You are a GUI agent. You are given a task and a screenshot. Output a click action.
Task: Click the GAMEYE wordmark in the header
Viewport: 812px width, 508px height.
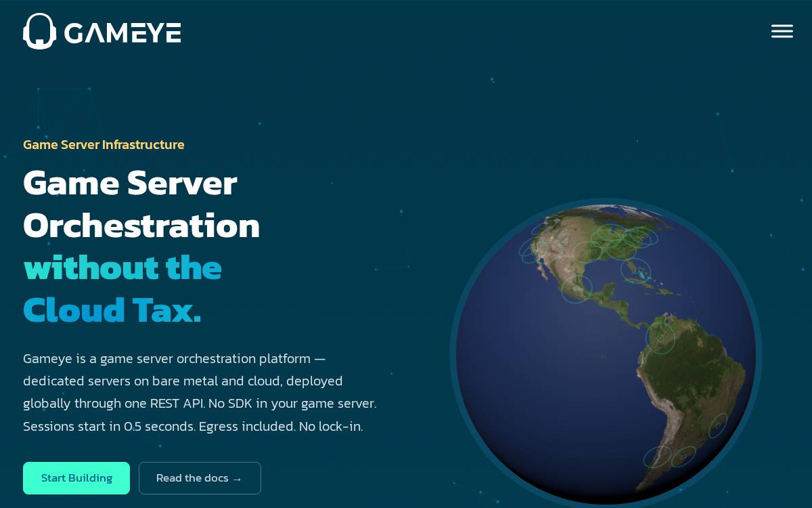point(122,33)
